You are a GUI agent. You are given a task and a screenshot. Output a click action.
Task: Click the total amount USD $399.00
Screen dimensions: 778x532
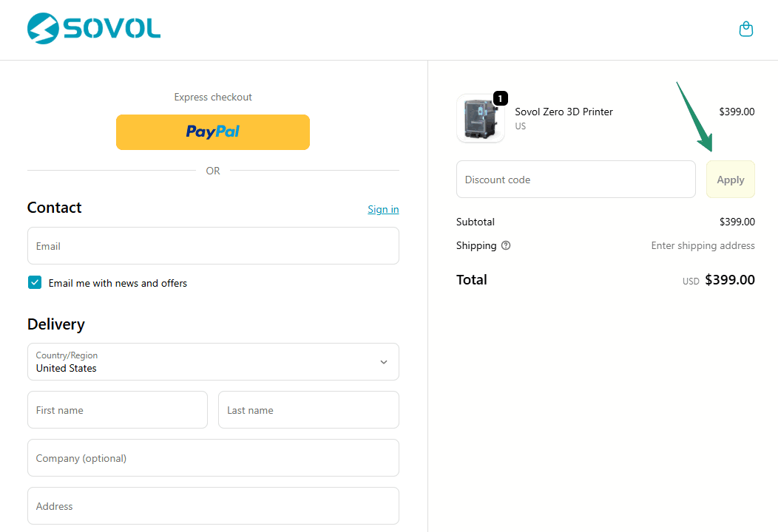pos(718,280)
